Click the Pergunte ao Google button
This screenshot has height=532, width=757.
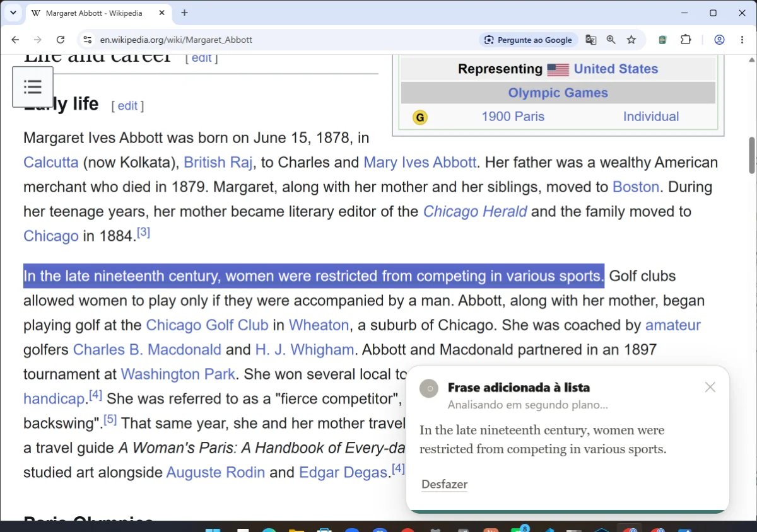click(x=528, y=40)
